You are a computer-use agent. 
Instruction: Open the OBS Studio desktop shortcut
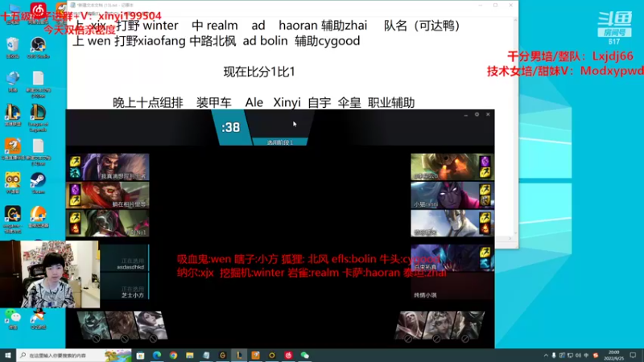pyautogui.click(x=38, y=47)
